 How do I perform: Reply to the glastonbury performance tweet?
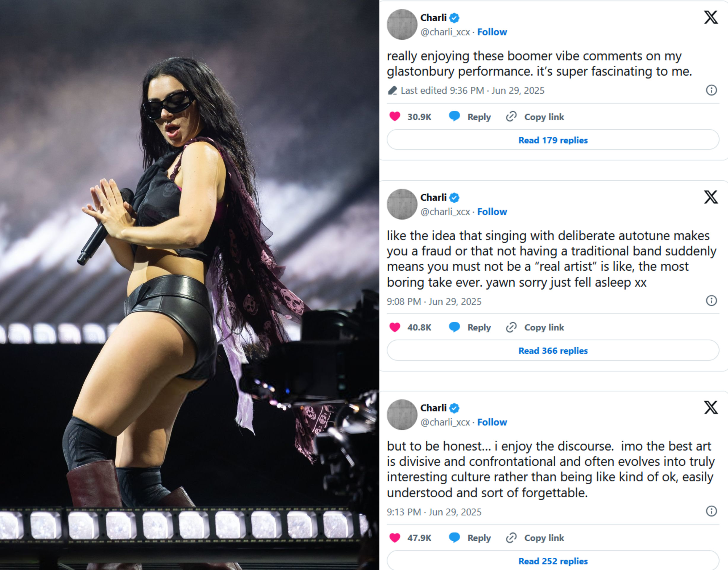pos(470,117)
